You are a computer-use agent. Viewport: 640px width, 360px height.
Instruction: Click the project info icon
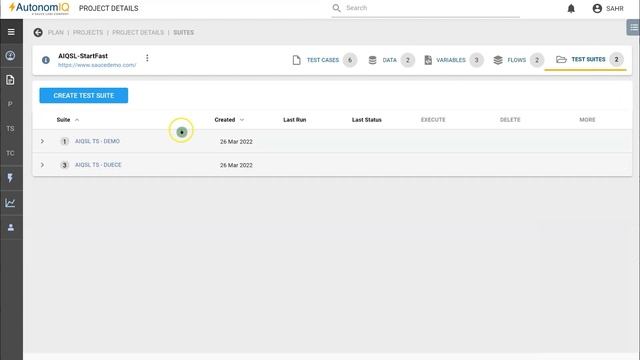point(46,60)
